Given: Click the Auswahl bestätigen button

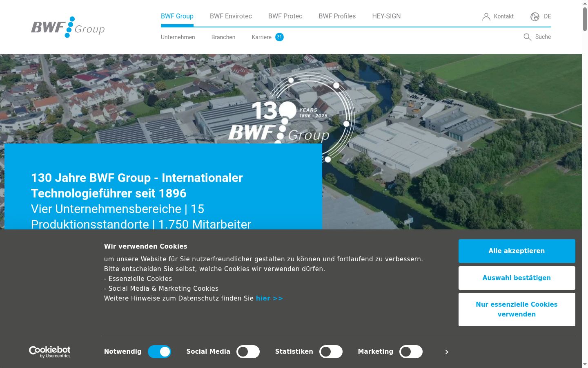Looking at the screenshot, I should point(517,278).
